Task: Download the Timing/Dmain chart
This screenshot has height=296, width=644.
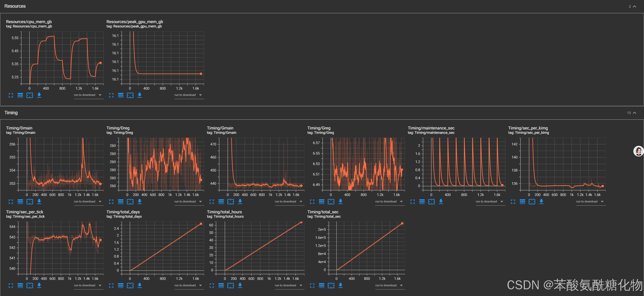Action: click(39, 202)
